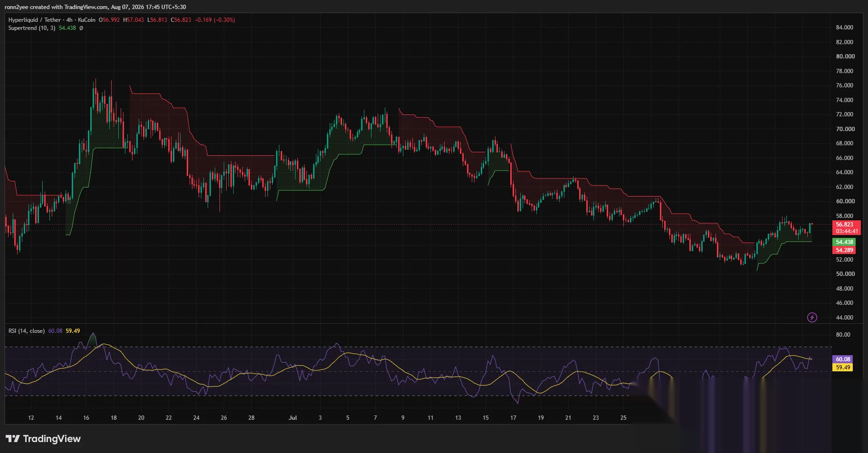Click the TradingView logo
This screenshot has width=868, height=453.
point(43,439)
